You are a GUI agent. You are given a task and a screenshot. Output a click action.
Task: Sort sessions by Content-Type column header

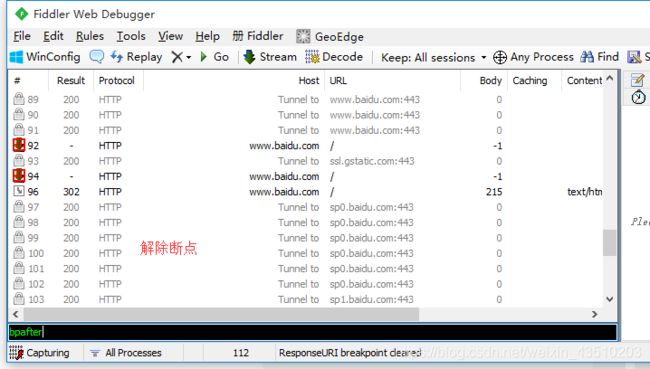click(x=584, y=80)
